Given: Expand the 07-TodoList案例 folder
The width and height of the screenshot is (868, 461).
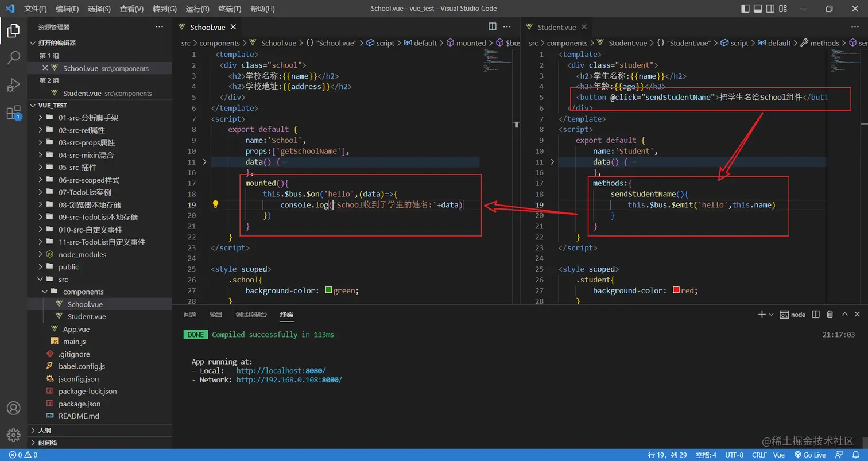Looking at the screenshot, I should pos(84,192).
